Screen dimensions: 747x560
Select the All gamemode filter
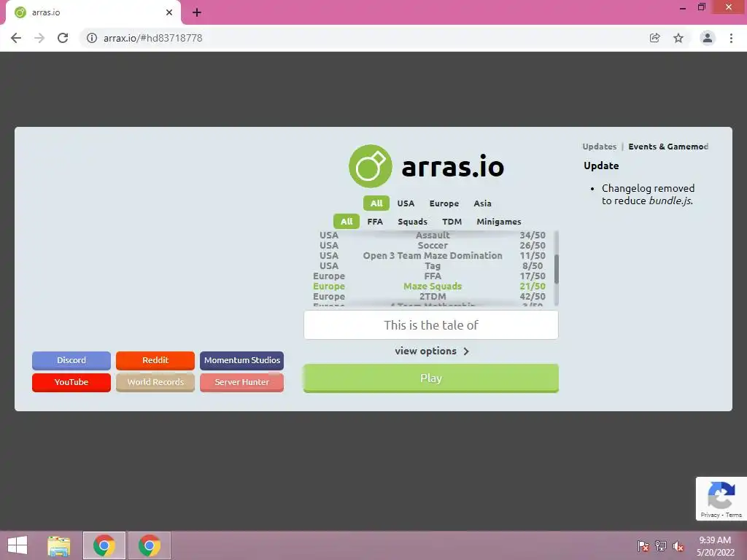347,222
